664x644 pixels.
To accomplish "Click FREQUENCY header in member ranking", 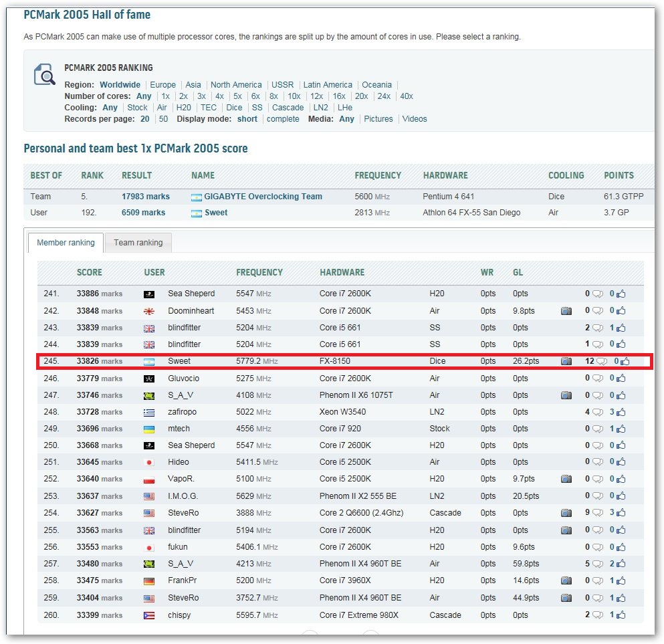I will [x=259, y=272].
